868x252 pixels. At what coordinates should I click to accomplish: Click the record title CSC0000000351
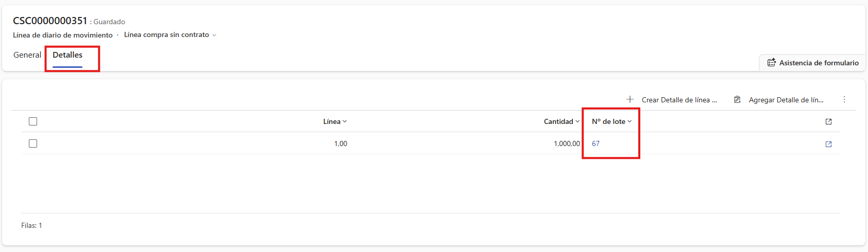50,21
